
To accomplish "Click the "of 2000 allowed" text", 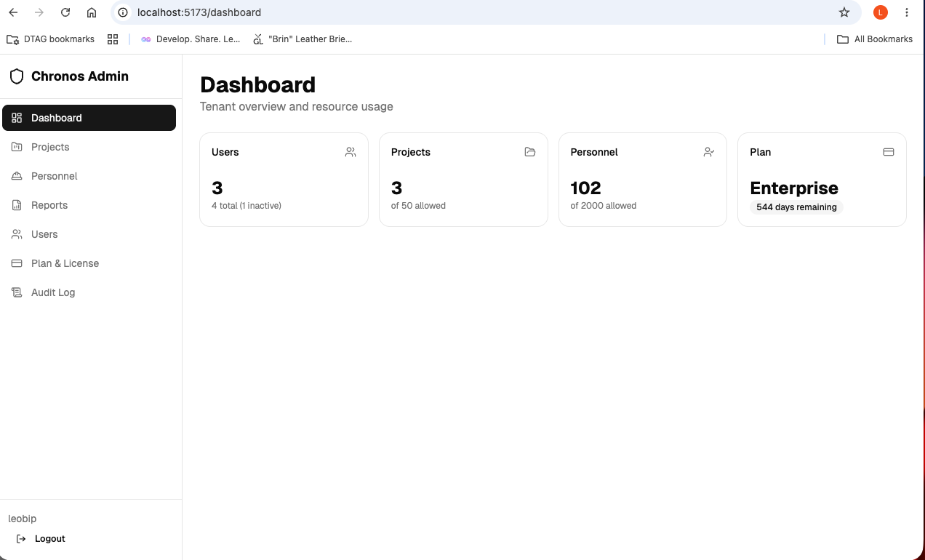I will tap(604, 206).
